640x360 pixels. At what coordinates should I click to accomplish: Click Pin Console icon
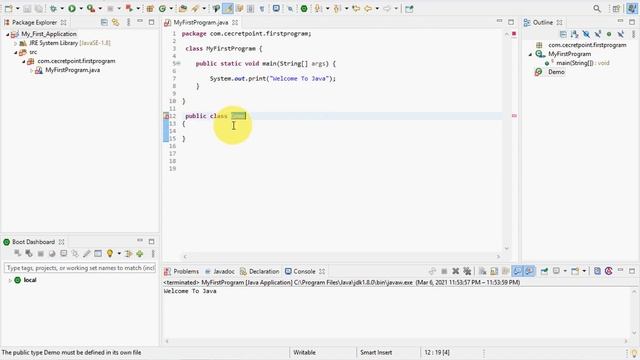pos(544,271)
